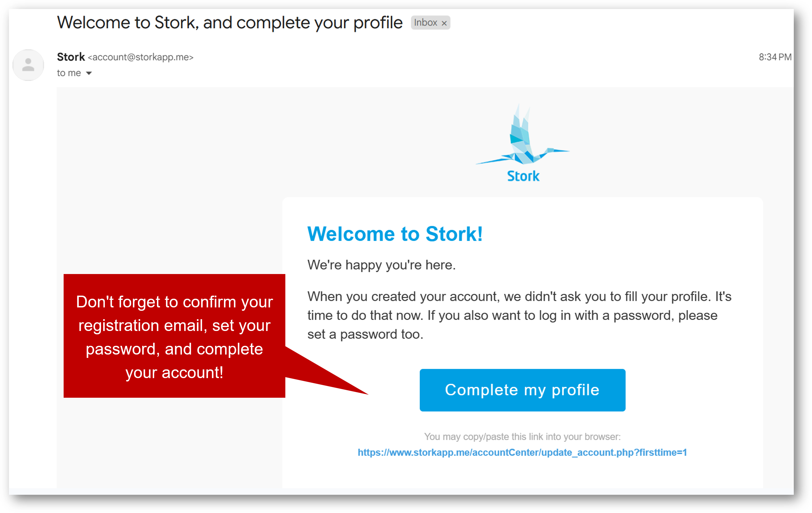Remove the Inbox label with its x

[444, 23]
